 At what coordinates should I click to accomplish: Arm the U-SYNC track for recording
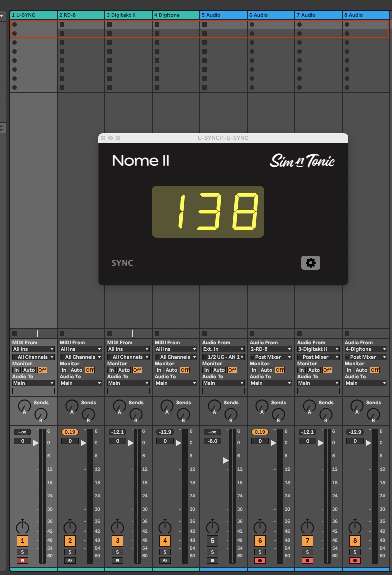[22, 560]
